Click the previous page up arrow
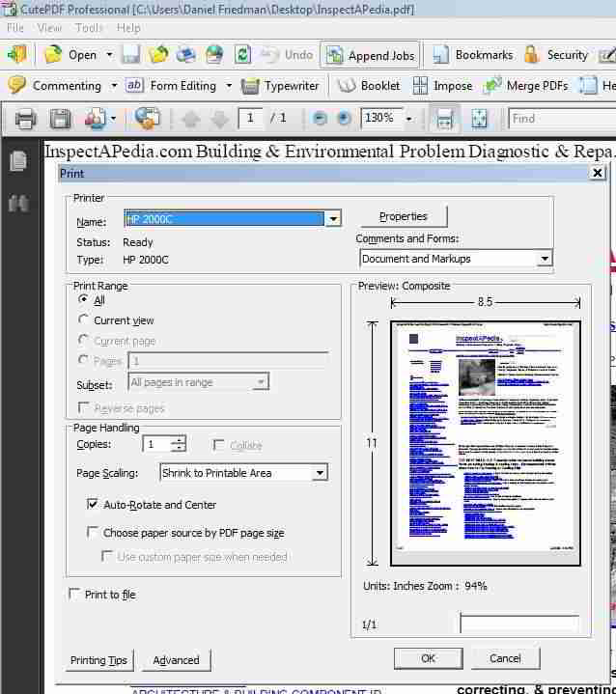 (191, 119)
